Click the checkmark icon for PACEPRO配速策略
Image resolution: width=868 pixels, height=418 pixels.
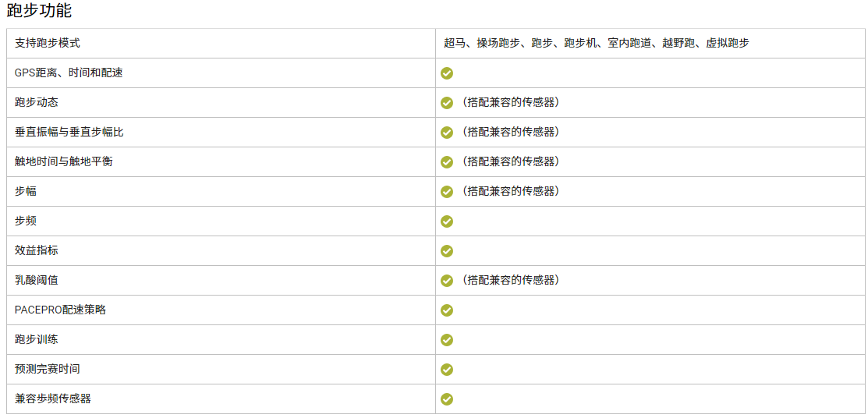coord(447,310)
